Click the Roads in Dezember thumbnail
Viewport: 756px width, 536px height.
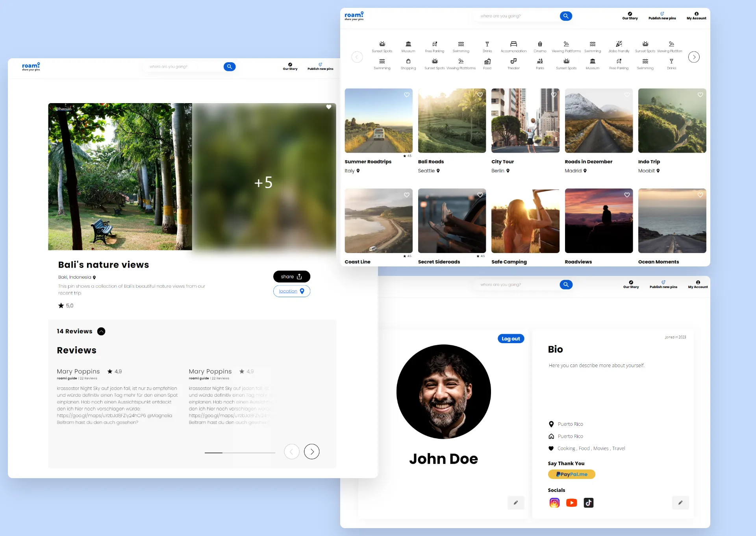598,120
